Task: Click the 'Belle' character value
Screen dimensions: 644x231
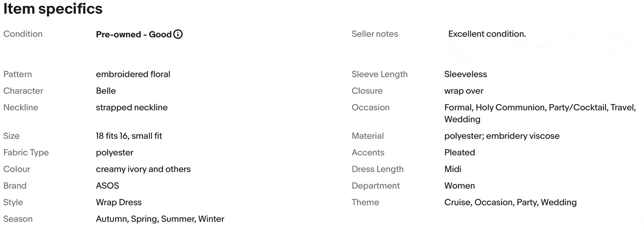Action: [x=106, y=91]
